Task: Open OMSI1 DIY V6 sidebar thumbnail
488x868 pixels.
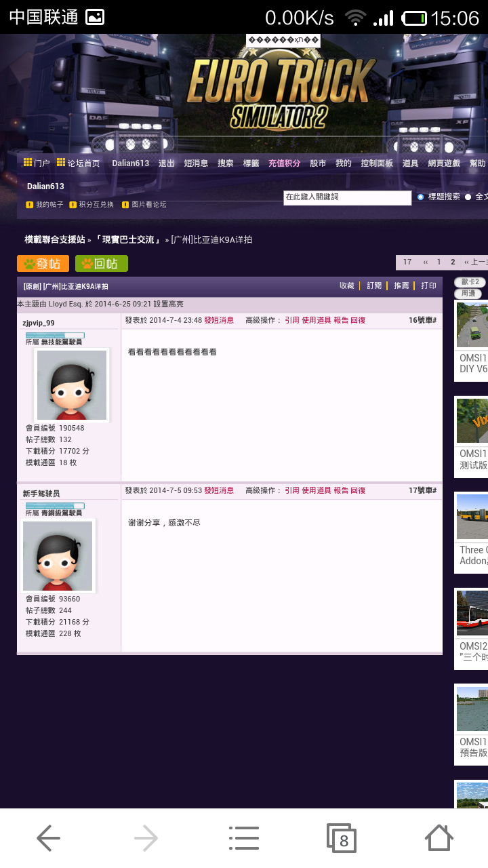Action: click(472, 325)
